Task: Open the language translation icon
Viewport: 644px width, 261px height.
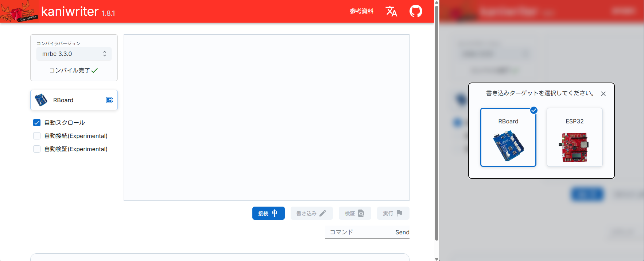Action: [391, 11]
